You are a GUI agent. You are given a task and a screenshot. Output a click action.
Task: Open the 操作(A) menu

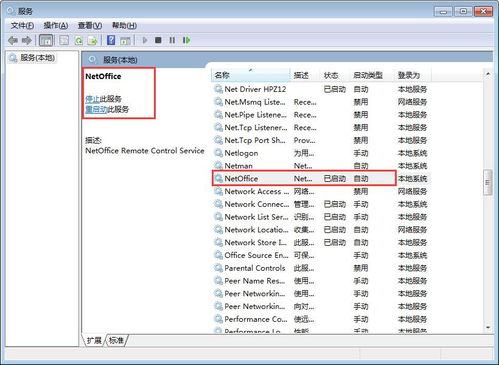[56, 26]
